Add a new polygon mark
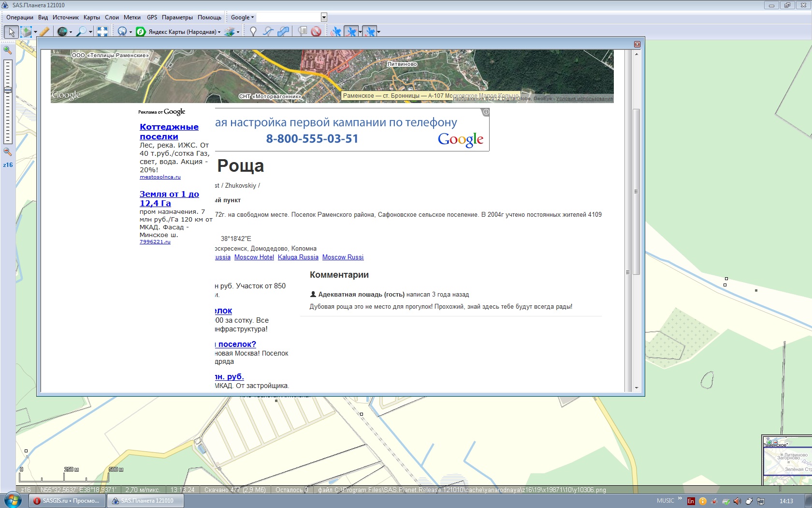812x508 pixels. click(283, 32)
